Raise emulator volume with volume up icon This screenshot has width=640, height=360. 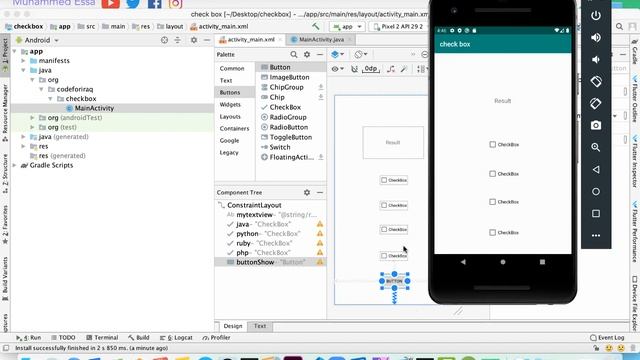596,38
